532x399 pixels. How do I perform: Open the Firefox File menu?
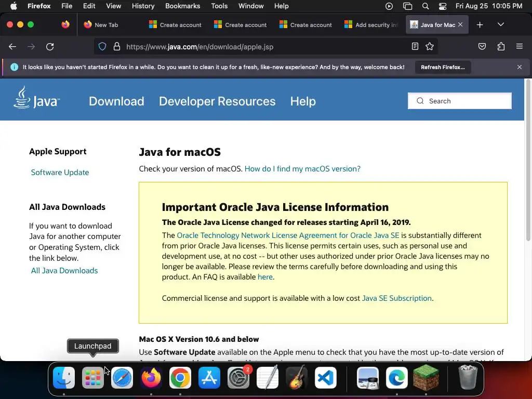[x=67, y=6]
